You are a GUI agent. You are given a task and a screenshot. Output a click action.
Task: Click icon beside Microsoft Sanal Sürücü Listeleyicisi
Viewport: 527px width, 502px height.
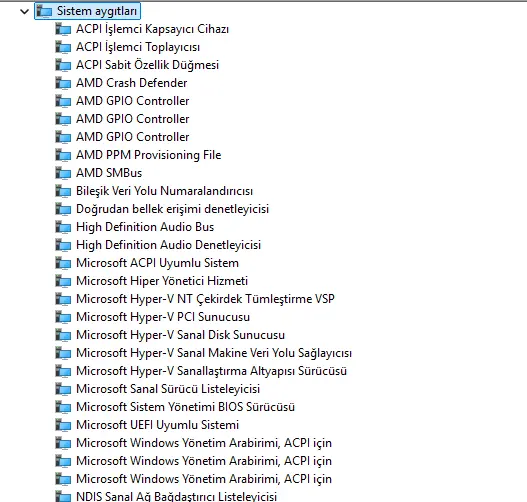coord(63,389)
